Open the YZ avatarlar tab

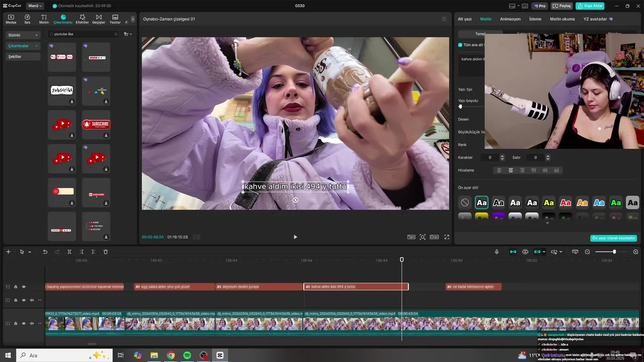(x=598, y=19)
